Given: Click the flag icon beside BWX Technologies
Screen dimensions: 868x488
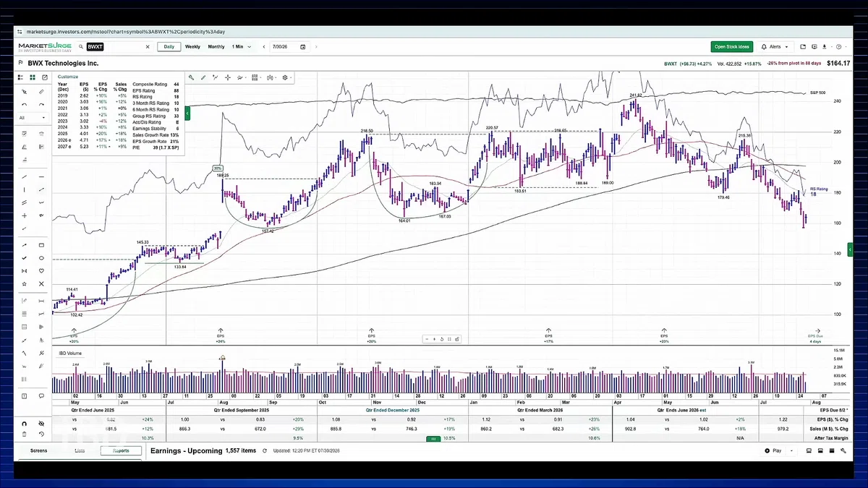Looking at the screenshot, I should tap(20, 64).
